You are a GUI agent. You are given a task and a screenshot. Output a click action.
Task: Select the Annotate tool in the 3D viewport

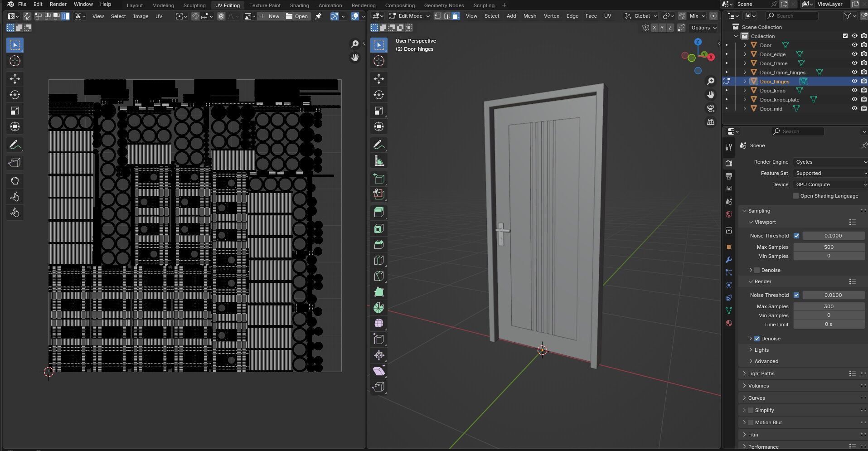(379, 145)
